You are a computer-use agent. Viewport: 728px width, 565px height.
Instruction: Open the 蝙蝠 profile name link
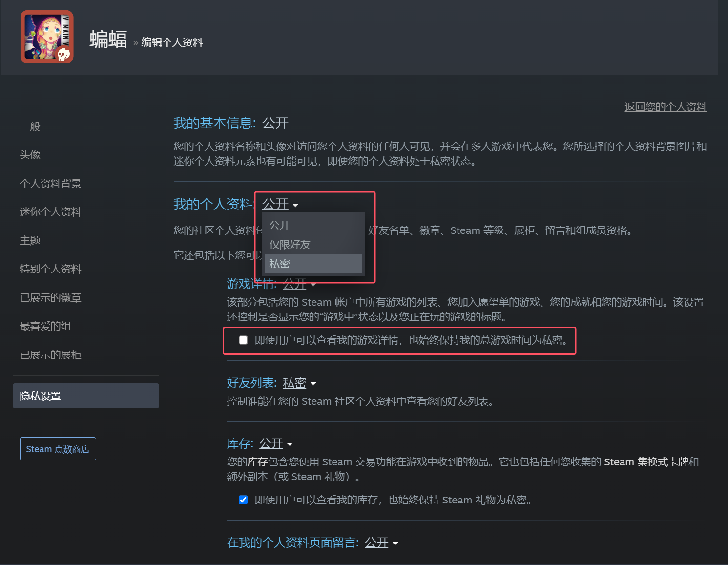[108, 40]
